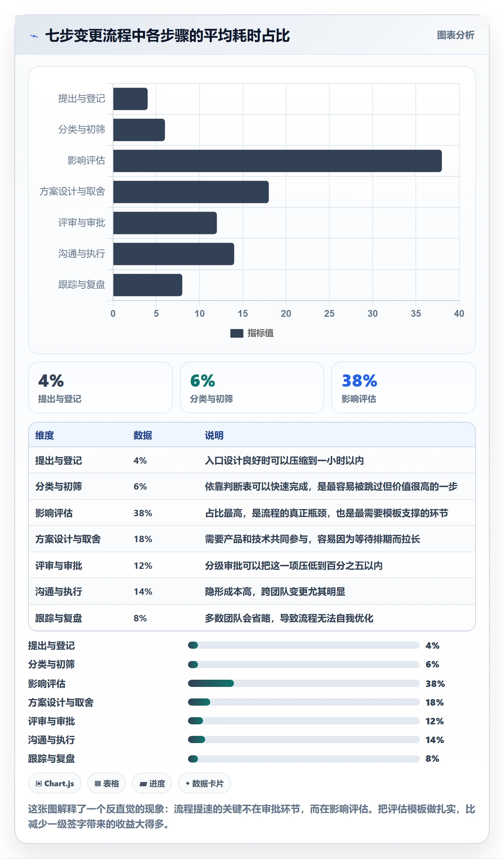Click the bar icon in 进度 tag
This screenshot has width=504, height=859.
143,784
